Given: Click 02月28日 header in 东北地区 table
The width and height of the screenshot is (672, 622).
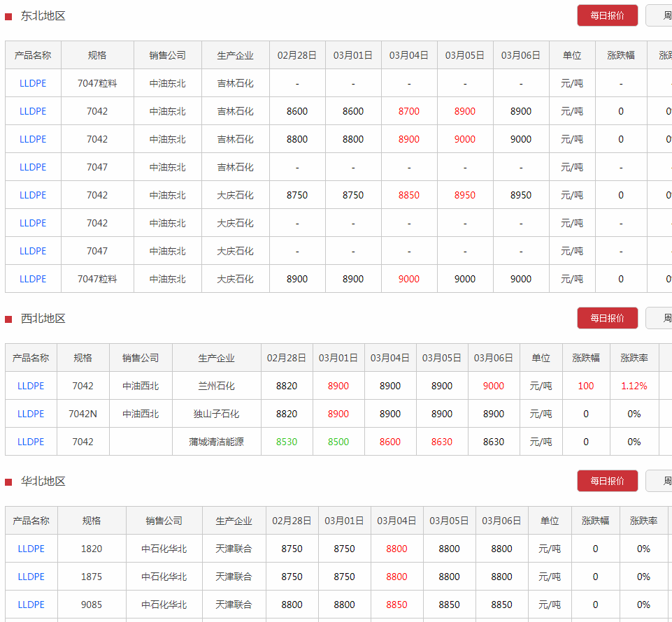Looking at the screenshot, I should (297, 55).
